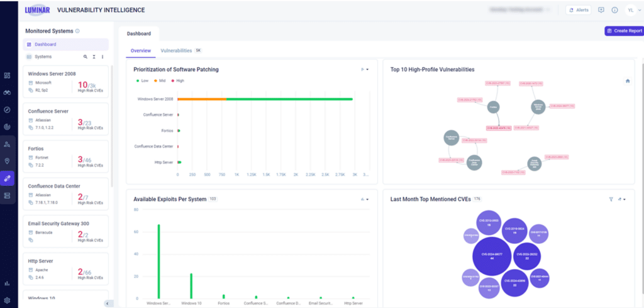Screen dimensions: 644x308
Task: Click the 103 count badge on Available Exploits
Action: tap(213, 199)
